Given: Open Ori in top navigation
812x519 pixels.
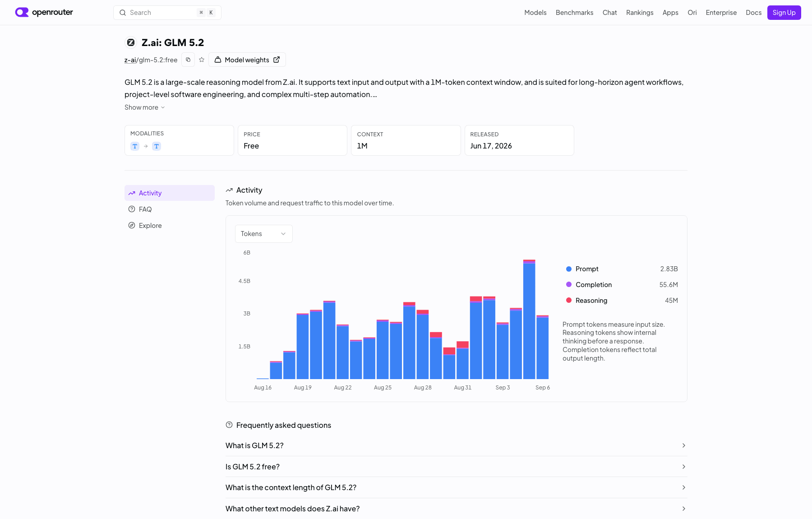Looking at the screenshot, I should (692, 13).
